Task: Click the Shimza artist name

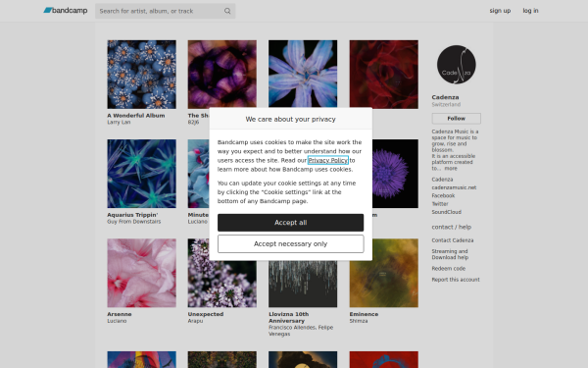Action: (359, 321)
